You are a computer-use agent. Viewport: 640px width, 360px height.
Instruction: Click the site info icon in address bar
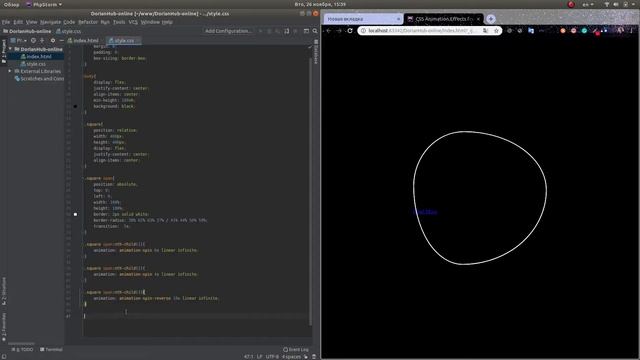point(363,31)
